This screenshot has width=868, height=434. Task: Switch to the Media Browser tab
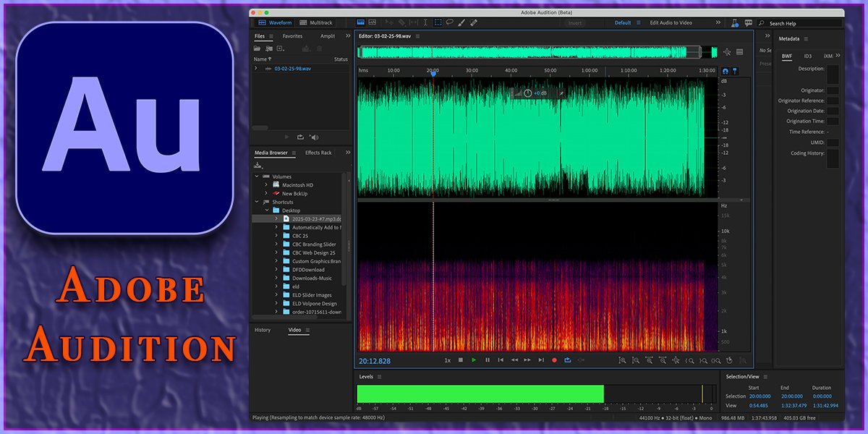tap(271, 153)
